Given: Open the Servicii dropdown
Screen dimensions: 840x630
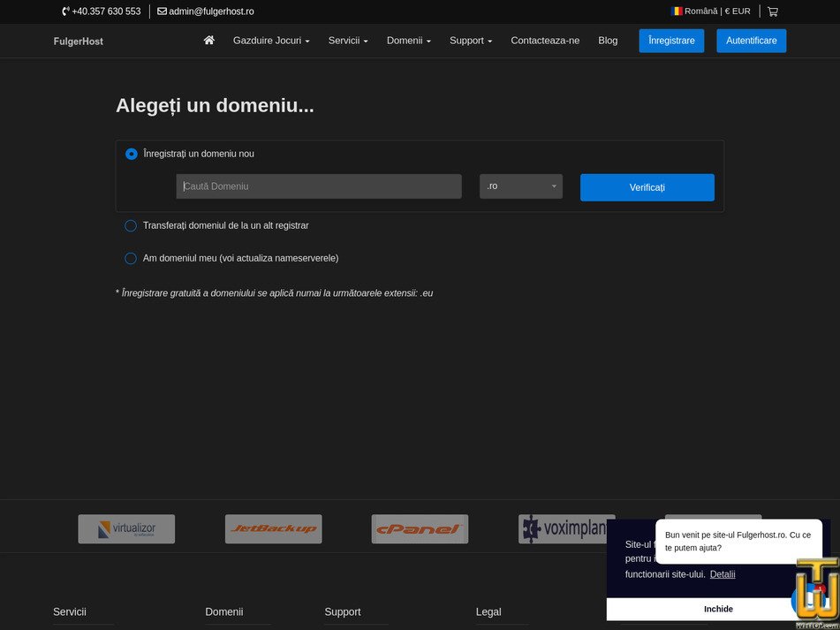Looking at the screenshot, I should coord(347,40).
